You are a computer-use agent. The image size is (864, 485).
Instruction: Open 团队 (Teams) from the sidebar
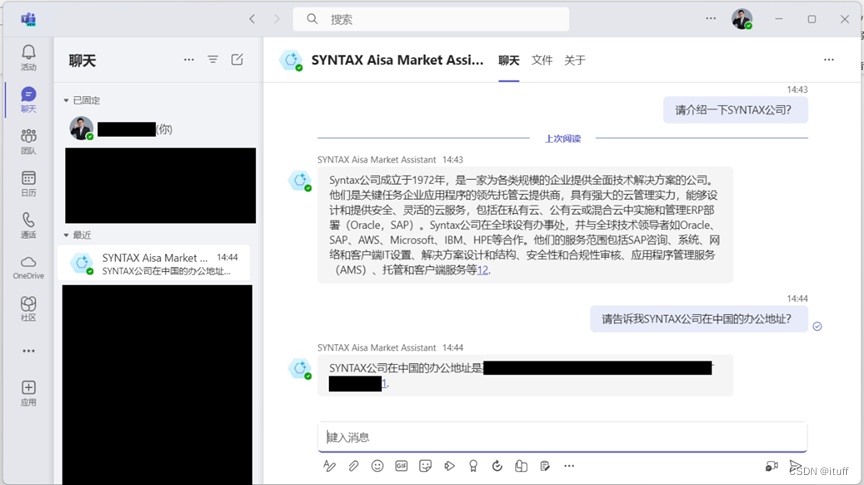pyautogui.click(x=29, y=142)
